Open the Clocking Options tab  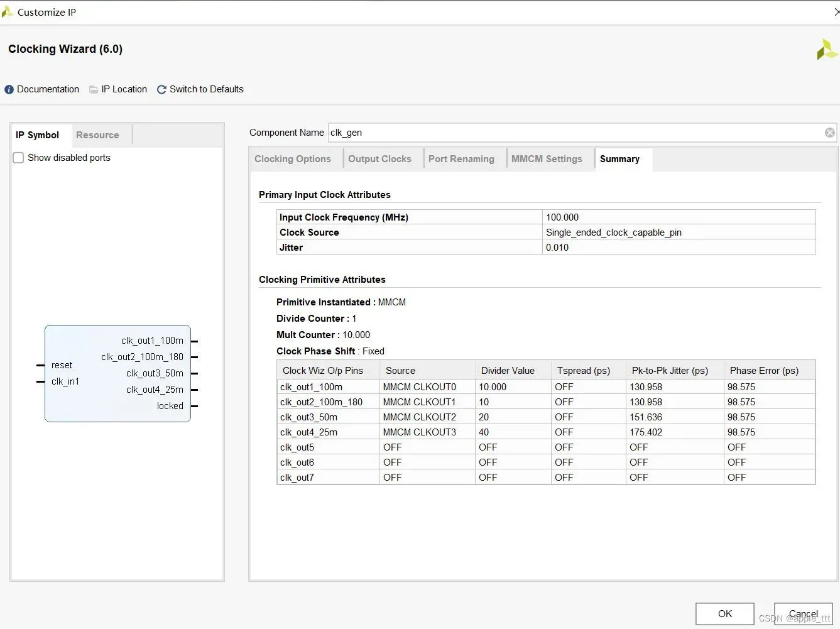293,159
